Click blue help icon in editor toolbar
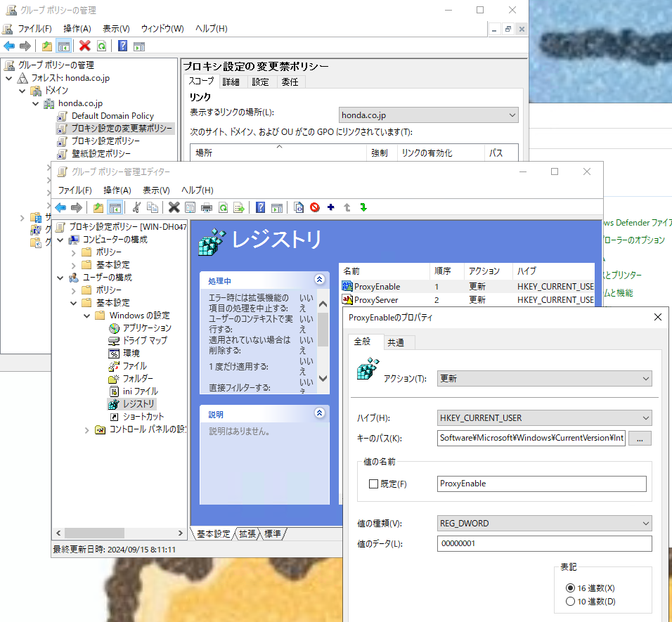 tap(260, 208)
